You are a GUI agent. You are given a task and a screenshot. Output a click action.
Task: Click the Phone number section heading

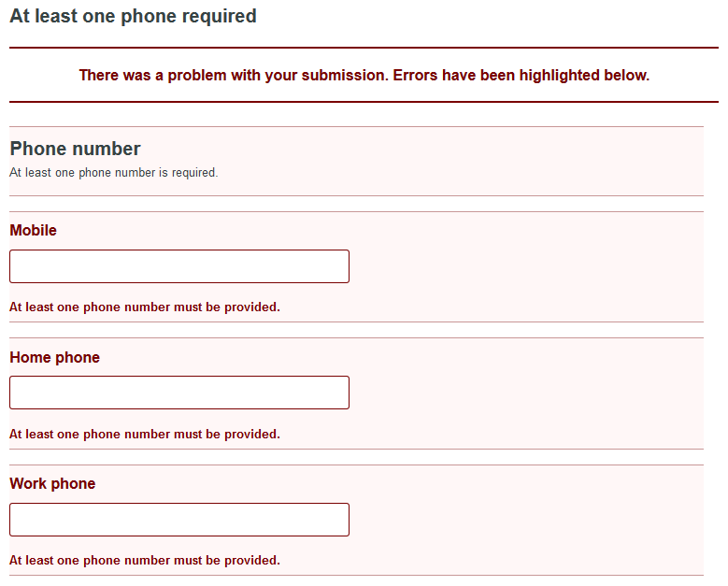pyautogui.click(x=75, y=149)
